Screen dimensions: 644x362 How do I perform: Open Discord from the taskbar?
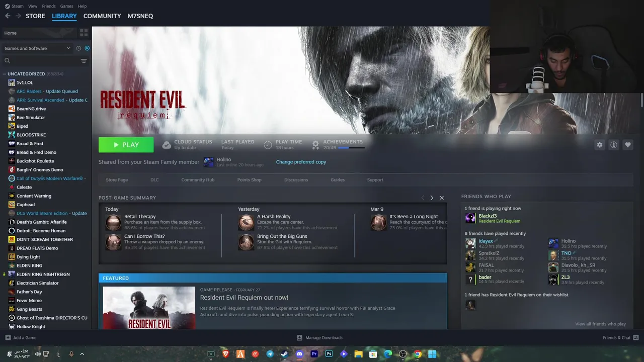(299, 354)
